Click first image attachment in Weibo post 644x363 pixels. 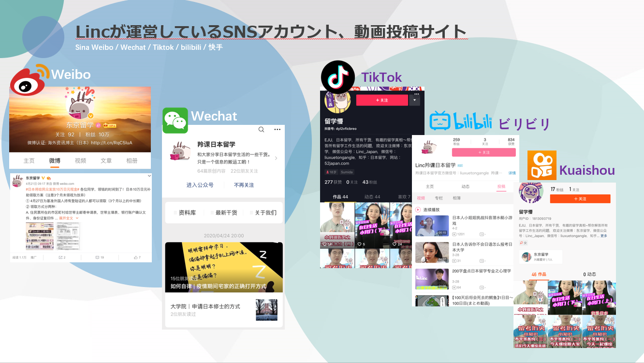click(x=40, y=237)
